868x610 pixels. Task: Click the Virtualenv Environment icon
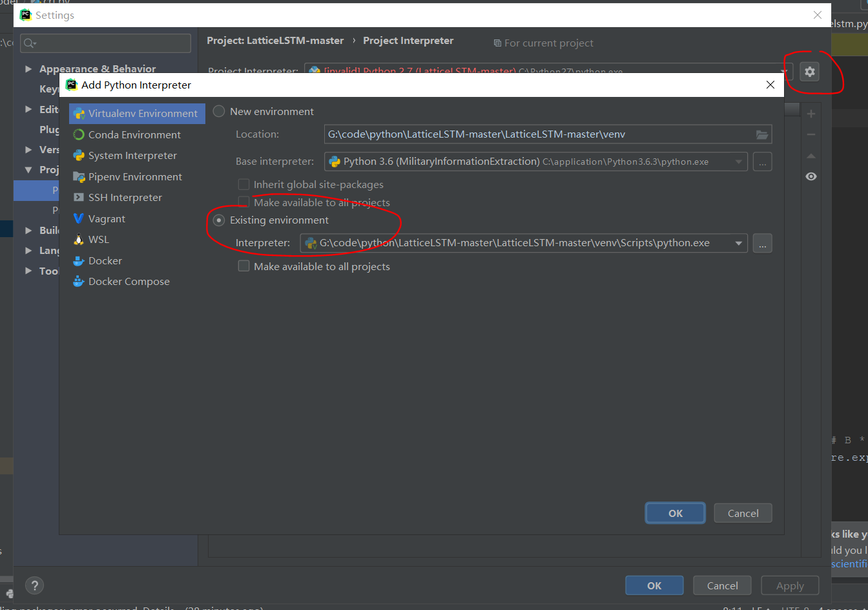[79, 114]
